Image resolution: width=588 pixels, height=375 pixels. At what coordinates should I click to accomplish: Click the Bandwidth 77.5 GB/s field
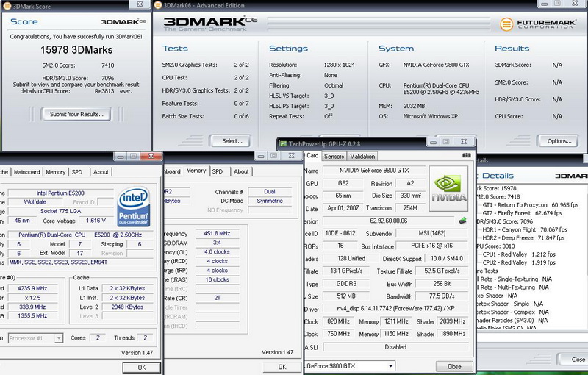coord(442,296)
